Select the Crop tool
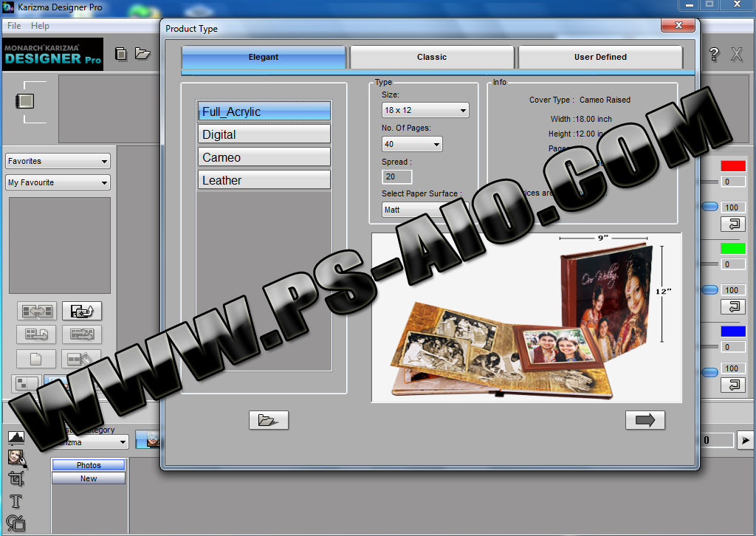756x536 pixels. point(16,478)
